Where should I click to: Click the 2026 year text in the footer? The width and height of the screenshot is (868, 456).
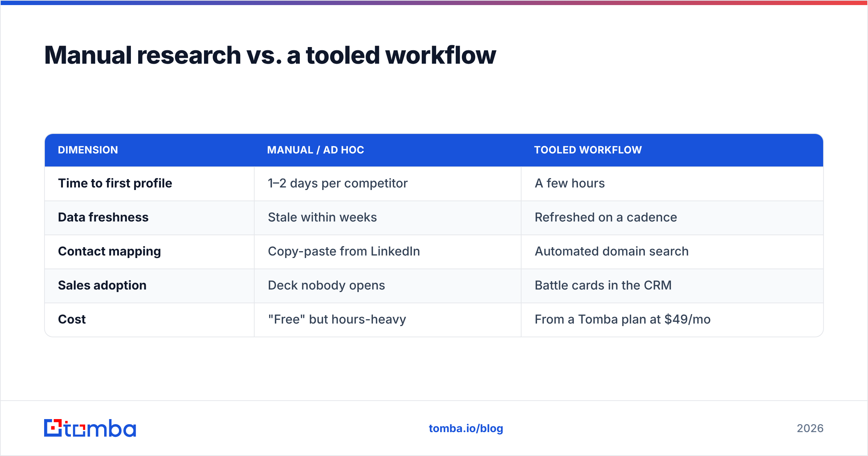[810, 428]
